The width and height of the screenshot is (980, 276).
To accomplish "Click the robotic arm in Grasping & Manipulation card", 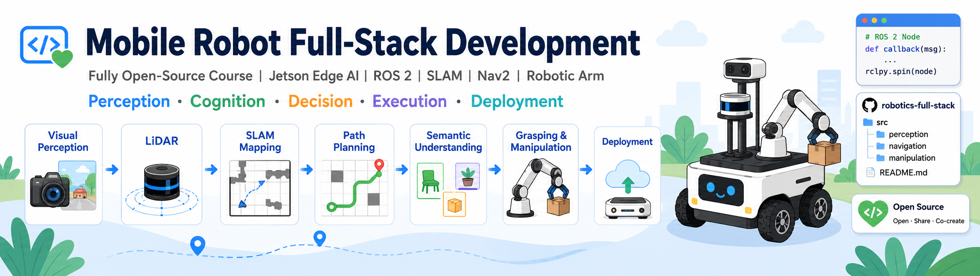I will click(x=539, y=188).
